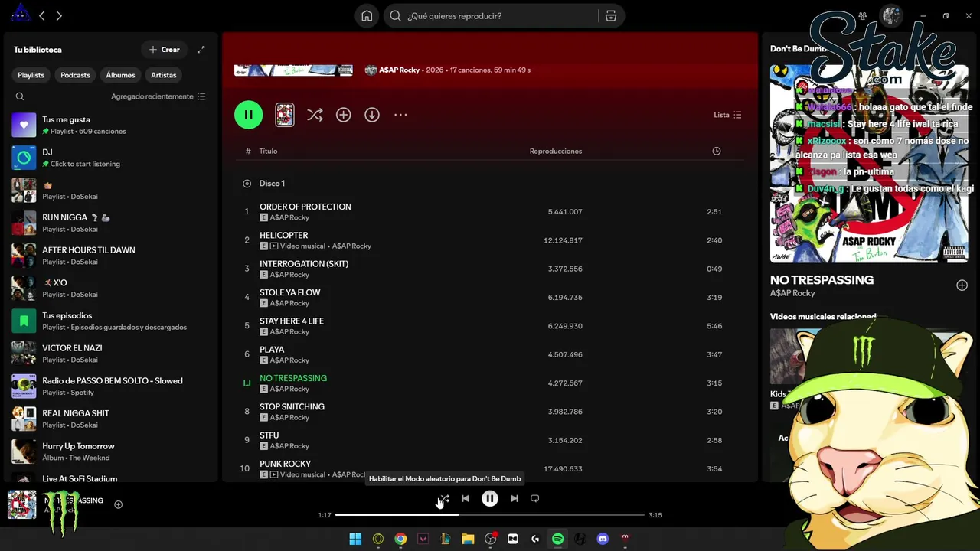Open the VICTOR EL NAZI playlist
This screenshot has width=980, height=551.
click(109, 354)
